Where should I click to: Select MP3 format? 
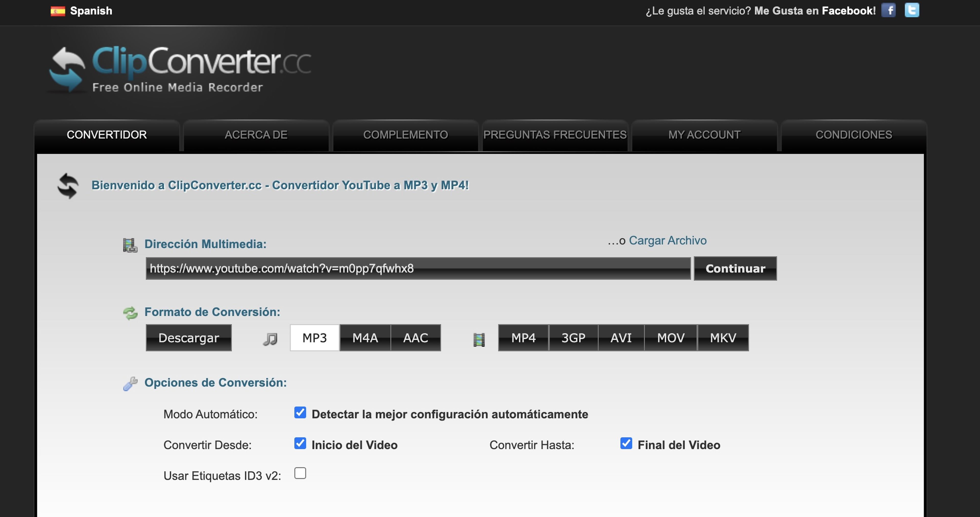tap(315, 338)
